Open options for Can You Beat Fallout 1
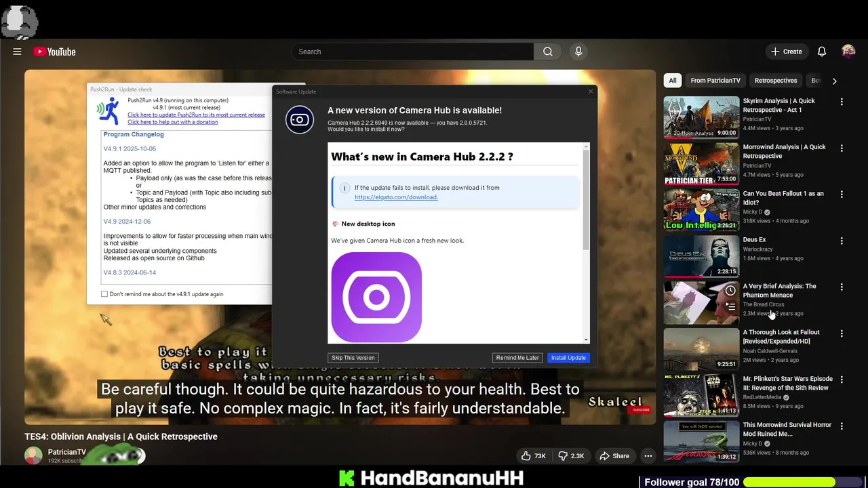 pos(842,194)
